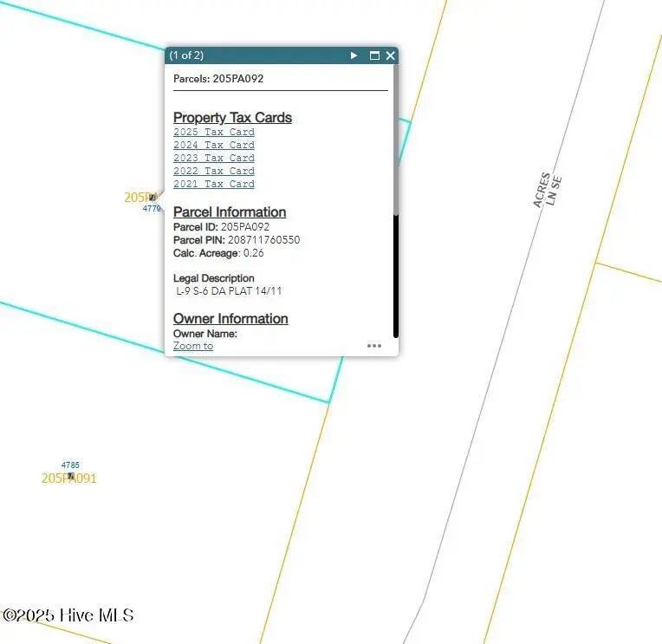662x644 pixels.
Task: Click the Acres Ln SE road label
Action: pyautogui.click(x=548, y=191)
